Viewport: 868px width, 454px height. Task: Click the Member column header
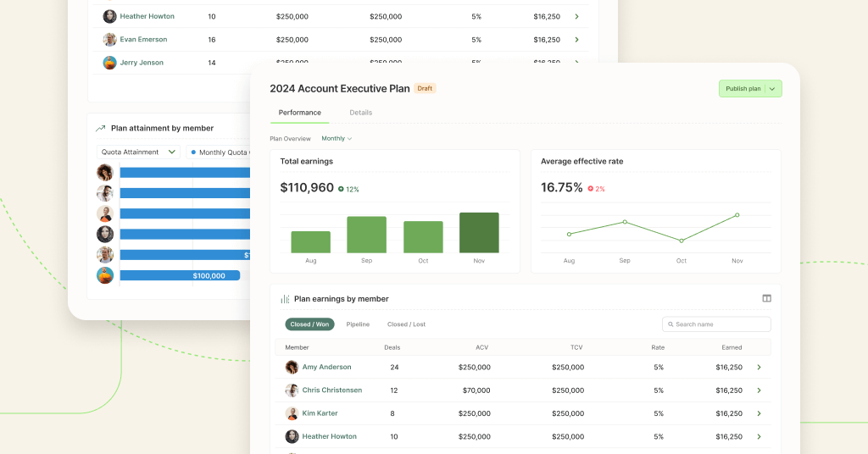pos(297,348)
